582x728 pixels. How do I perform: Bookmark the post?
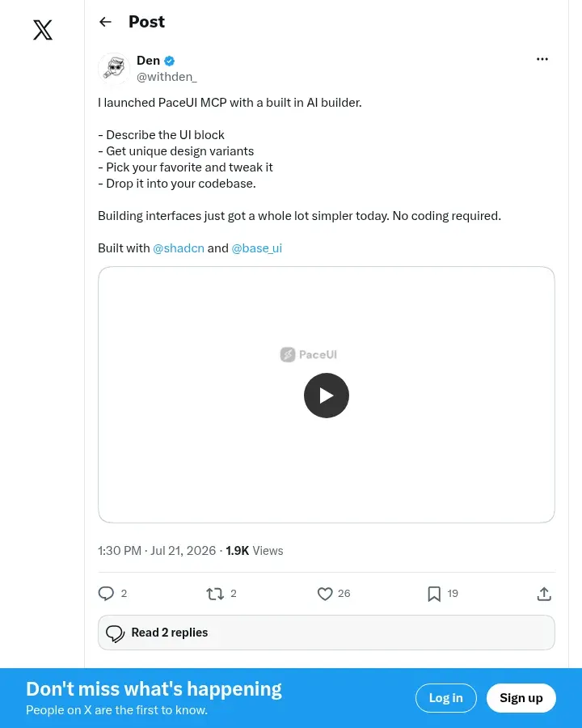(434, 594)
